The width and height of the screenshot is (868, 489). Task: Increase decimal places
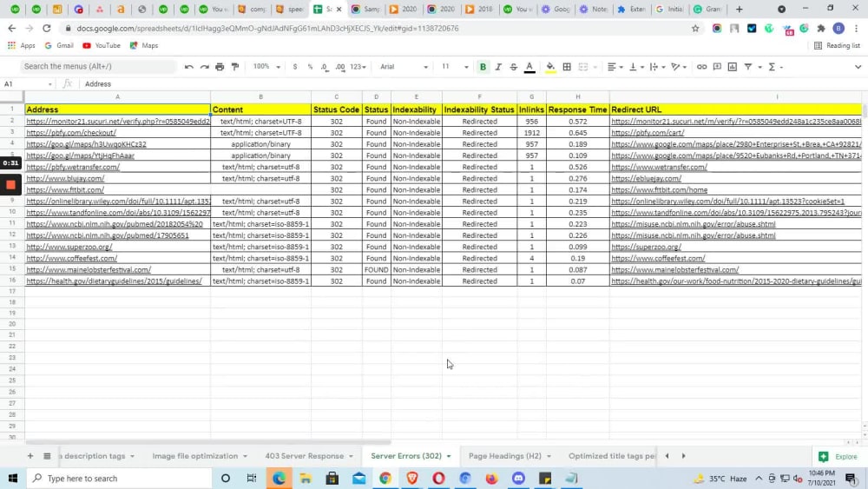[340, 67]
